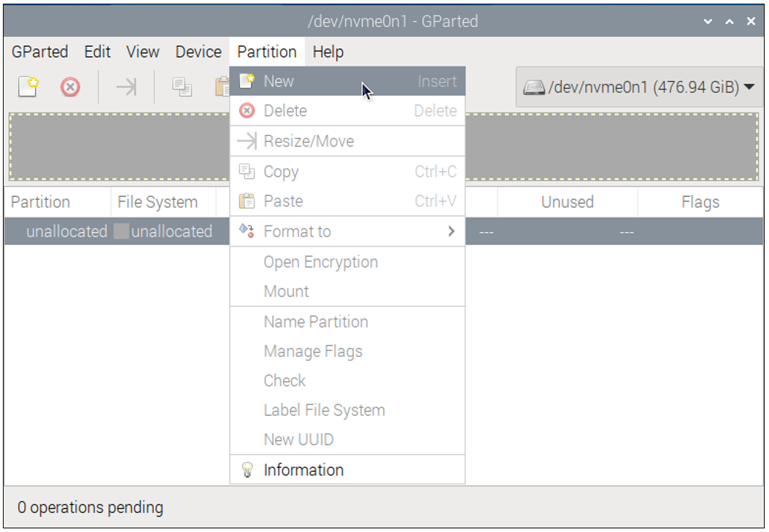The image size is (769, 532).
Task: Choose Open Encryption menu entry
Action: (347, 262)
